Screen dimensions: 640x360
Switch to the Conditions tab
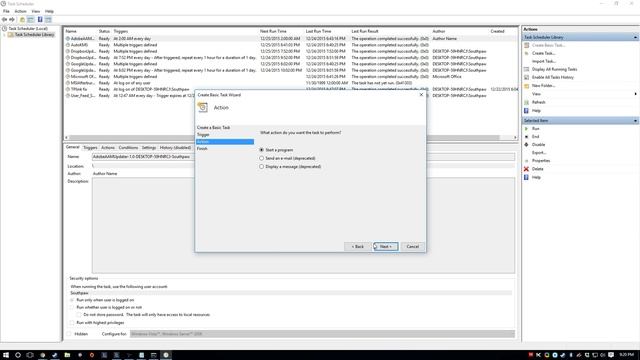[128, 148]
